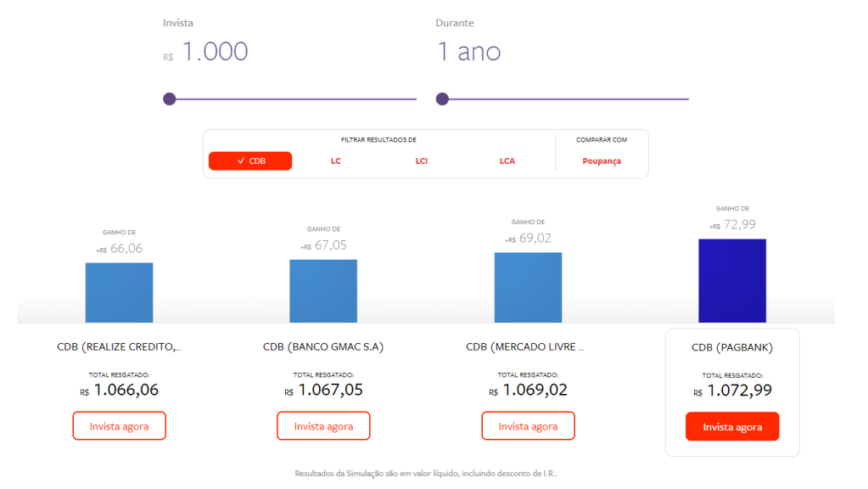
Task: Invest now in CDB Realize Credito
Action: (119, 426)
